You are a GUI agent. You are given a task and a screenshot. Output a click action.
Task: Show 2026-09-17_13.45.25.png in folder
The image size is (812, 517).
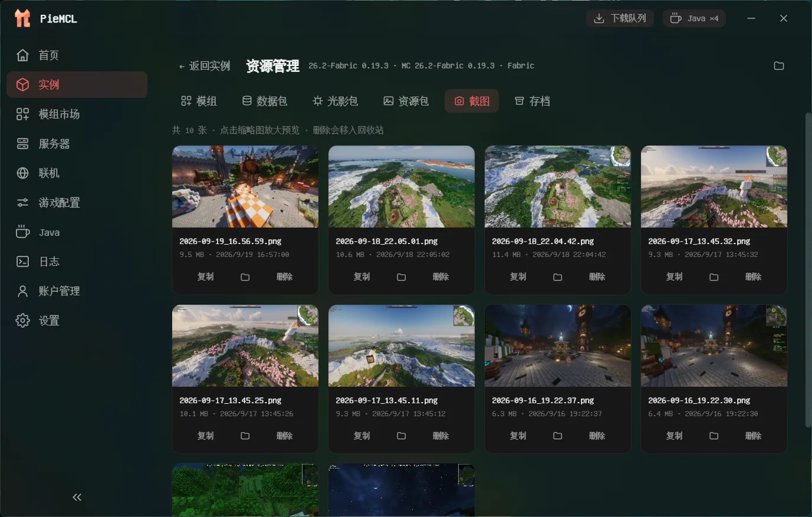tap(245, 436)
